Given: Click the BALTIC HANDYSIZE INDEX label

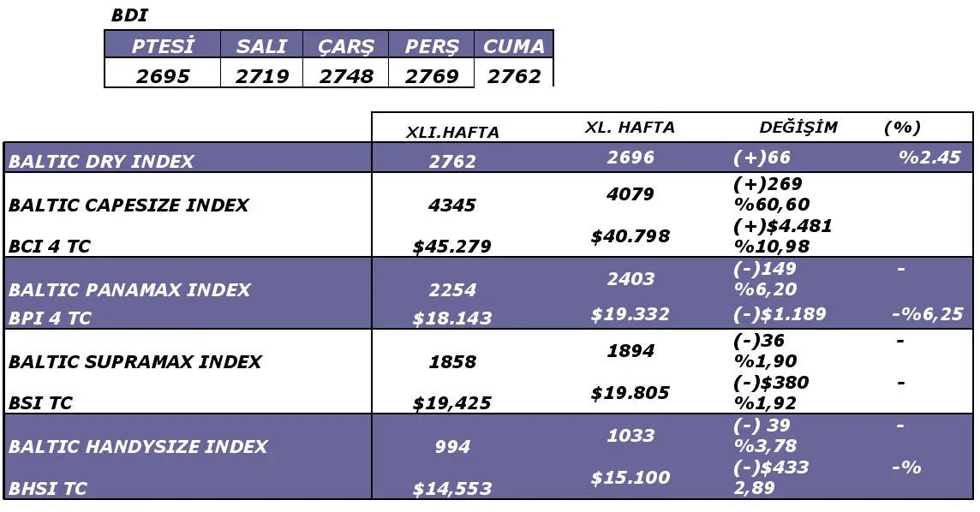Looking at the screenshot, I should pyautogui.click(x=138, y=446).
